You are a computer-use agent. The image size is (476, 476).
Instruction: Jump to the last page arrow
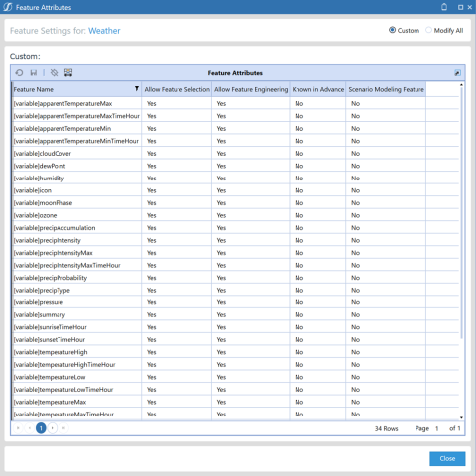click(x=63, y=428)
